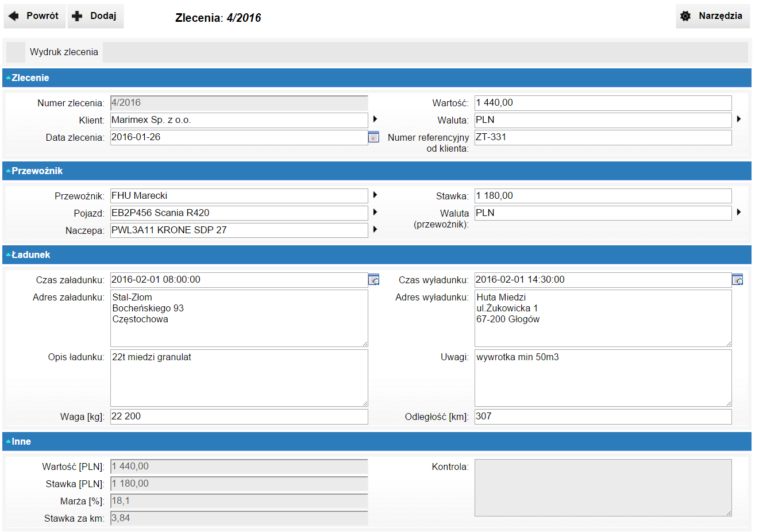Open the Waluta selection arrow
Viewport: 759px width, 532px height.
tap(738, 119)
